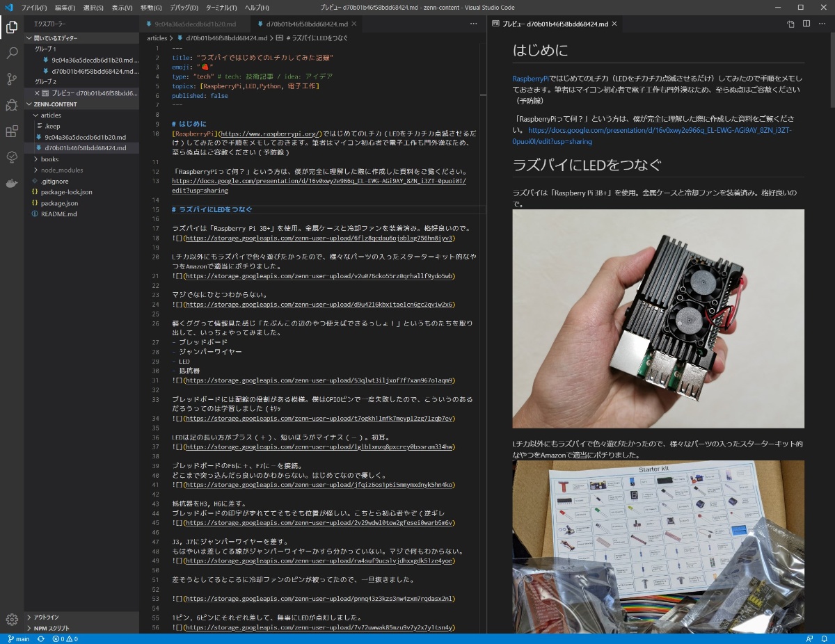
Task: Expand the books folder
Action: (x=81, y=159)
